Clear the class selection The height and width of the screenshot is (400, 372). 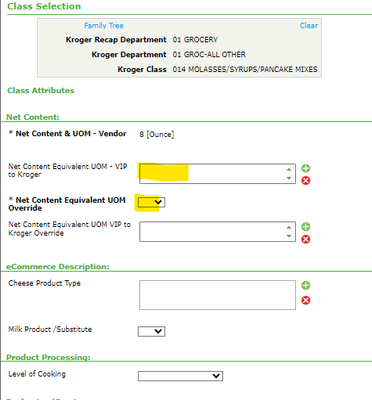point(309,26)
